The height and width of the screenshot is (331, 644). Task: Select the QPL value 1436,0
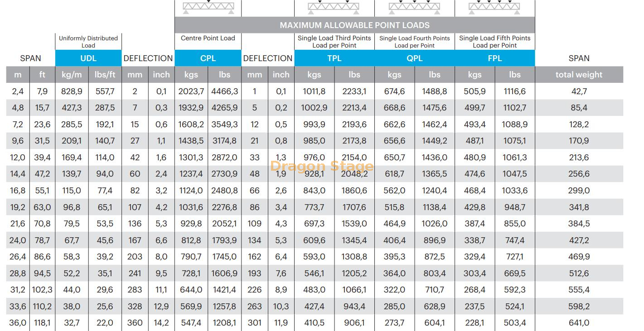click(435, 158)
